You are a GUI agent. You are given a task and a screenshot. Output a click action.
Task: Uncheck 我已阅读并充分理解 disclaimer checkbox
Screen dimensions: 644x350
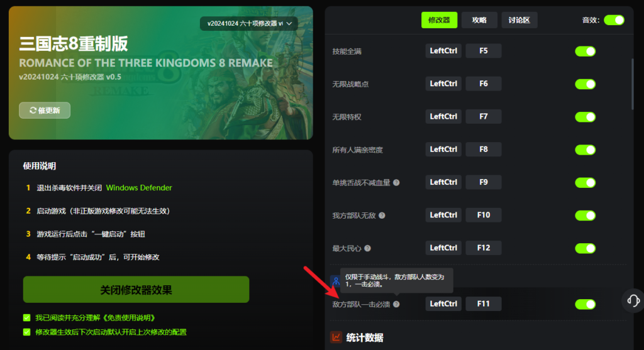(x=26, y=317)
